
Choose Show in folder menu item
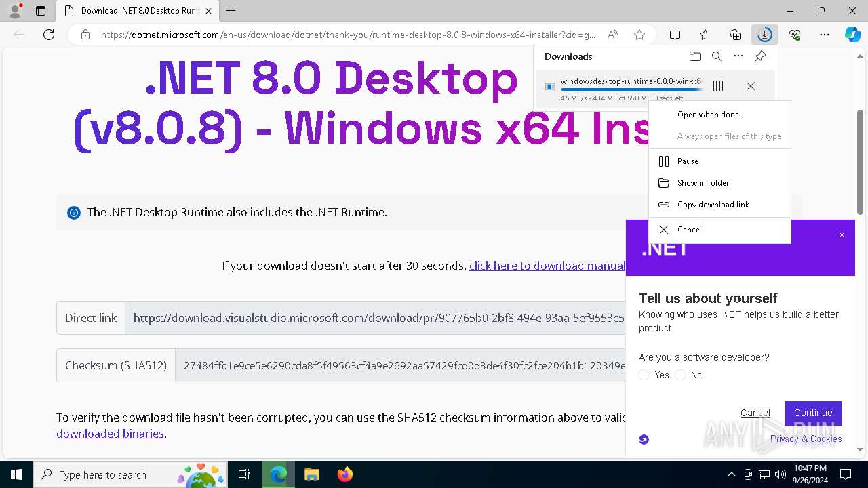(719, 183)
